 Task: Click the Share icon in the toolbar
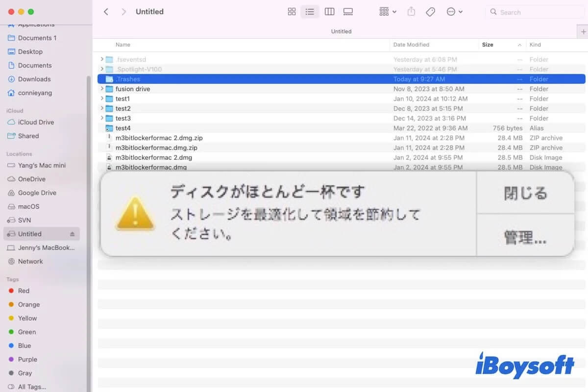(x=411, y=11)
